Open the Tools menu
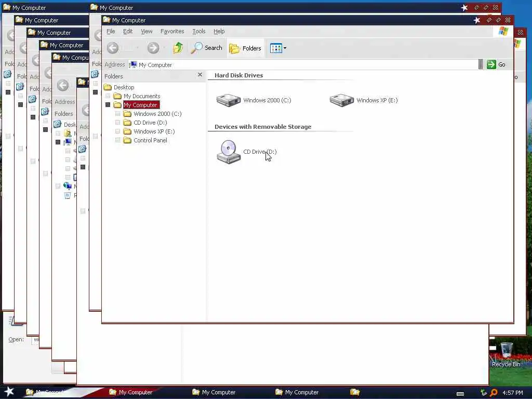532x399 pixels. pyautogui.click(x=199, y=31)
